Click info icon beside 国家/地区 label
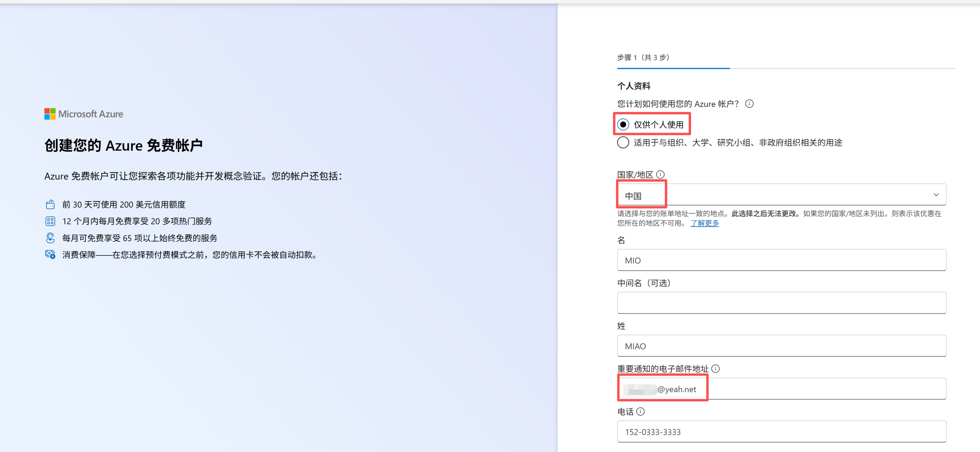Viewport: 980px width, 452px height. point(661,174)
